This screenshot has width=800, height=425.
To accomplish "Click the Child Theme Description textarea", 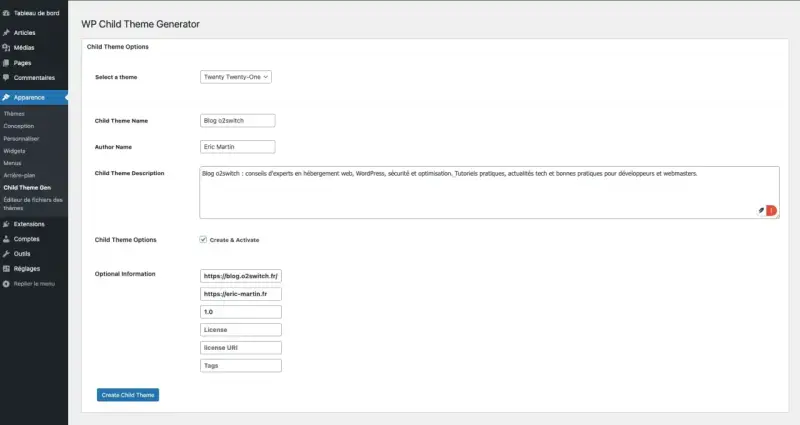I will [489, 192].
